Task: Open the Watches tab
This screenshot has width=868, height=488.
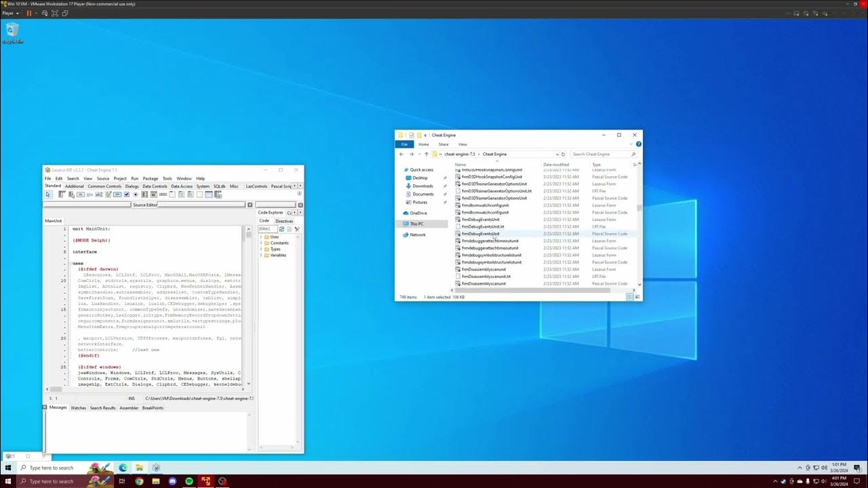Action: tap(79, 408)
